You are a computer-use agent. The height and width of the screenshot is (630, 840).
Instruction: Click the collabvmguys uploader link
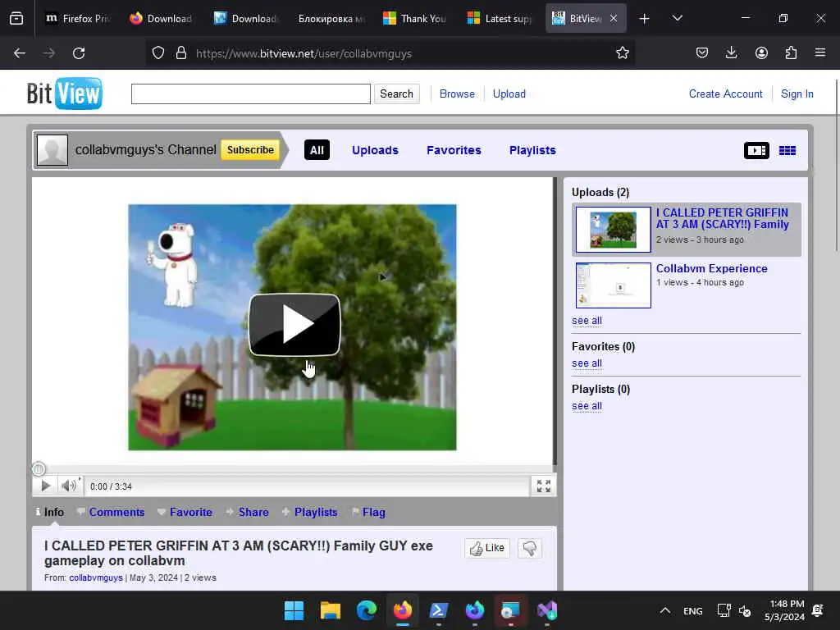point(96,577)
